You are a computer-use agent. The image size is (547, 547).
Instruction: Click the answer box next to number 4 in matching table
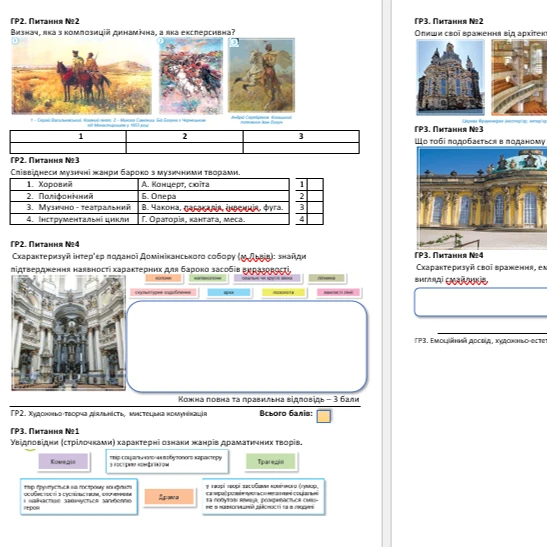(315, 219)
